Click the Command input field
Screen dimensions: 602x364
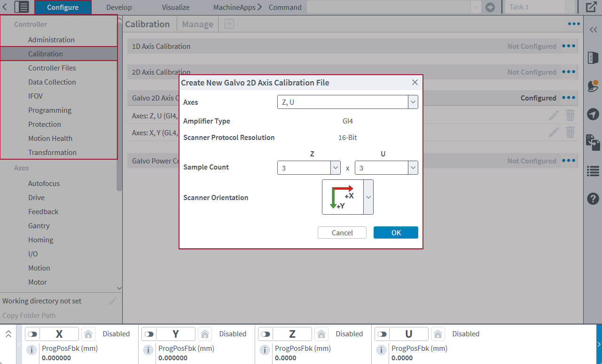[389, 8]
